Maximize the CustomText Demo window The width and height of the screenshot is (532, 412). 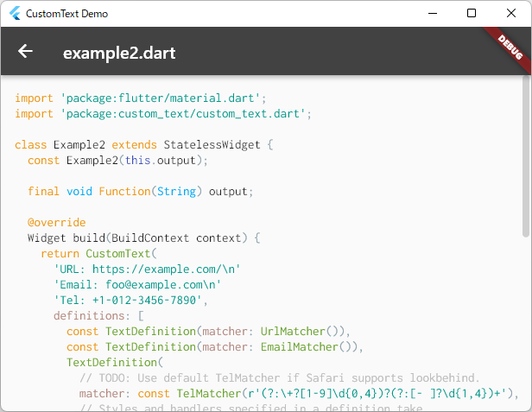pyautogui.click(x=472, y=14)
